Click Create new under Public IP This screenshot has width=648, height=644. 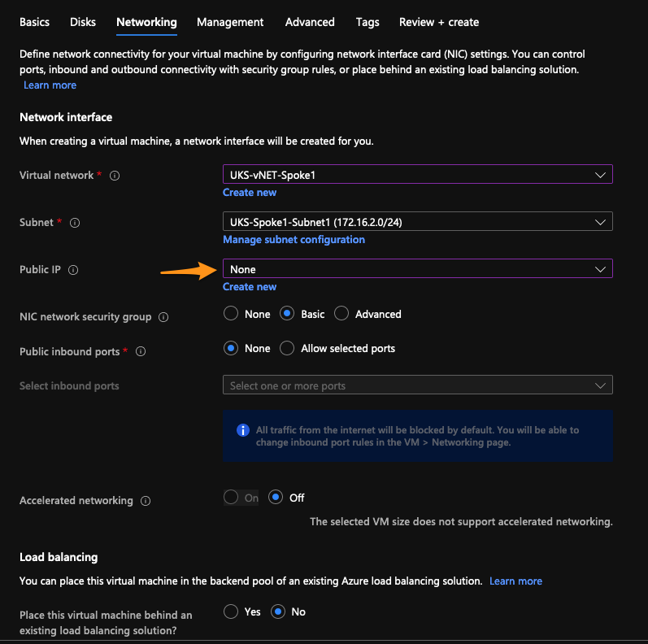coord(250,287)
